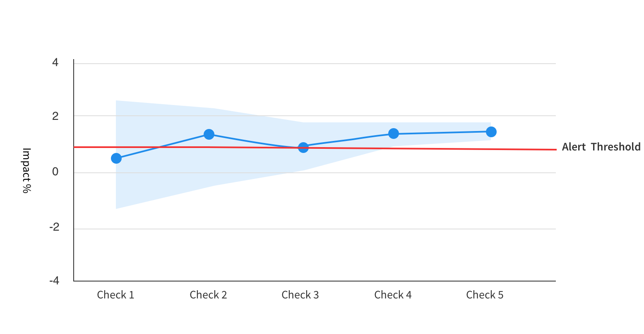Click the "-2" y-axis label

pyautogui.click(x=54, y=227)
